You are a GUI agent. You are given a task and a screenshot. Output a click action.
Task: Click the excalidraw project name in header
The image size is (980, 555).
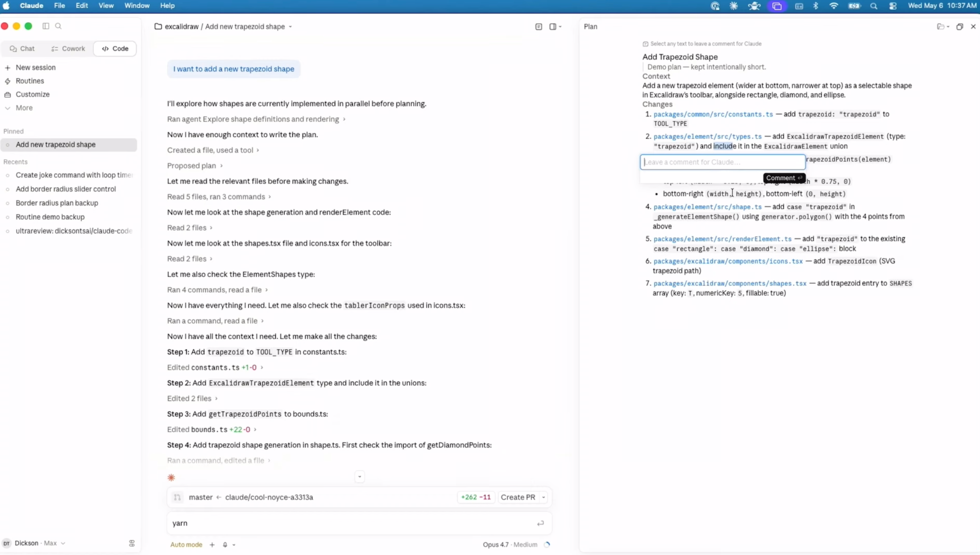pos(182,27)
